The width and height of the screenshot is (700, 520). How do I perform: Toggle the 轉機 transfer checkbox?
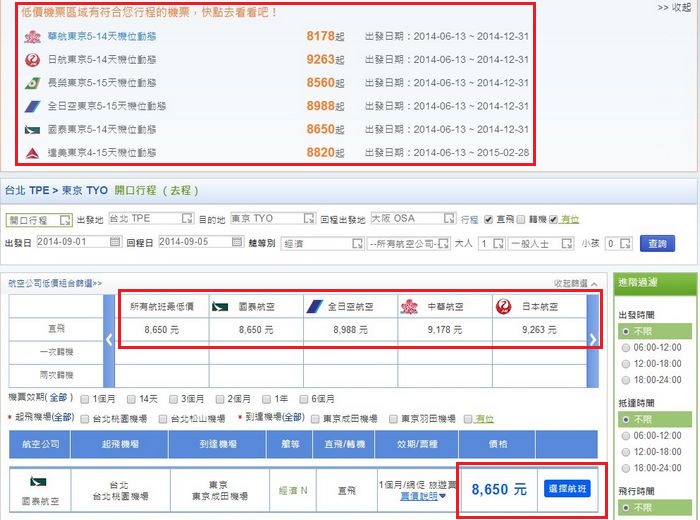pos(521,219)
